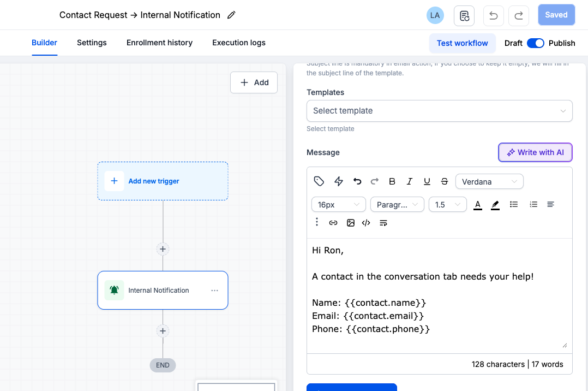
Task: Go to Enrollment history tab
Action: (x=159, y=43)
